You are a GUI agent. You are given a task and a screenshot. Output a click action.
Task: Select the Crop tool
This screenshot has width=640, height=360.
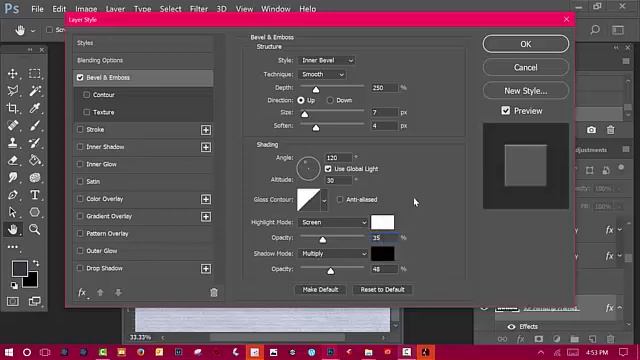coord(13,108)
